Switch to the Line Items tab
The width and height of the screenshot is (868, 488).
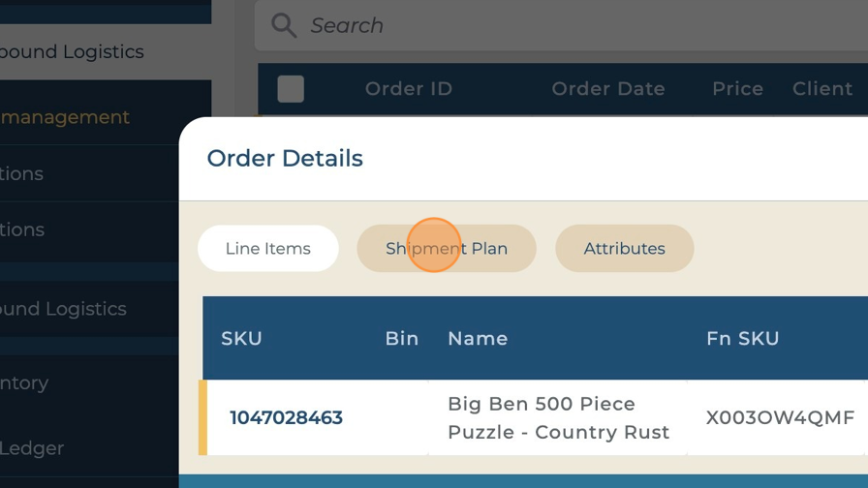click(267, 249)
